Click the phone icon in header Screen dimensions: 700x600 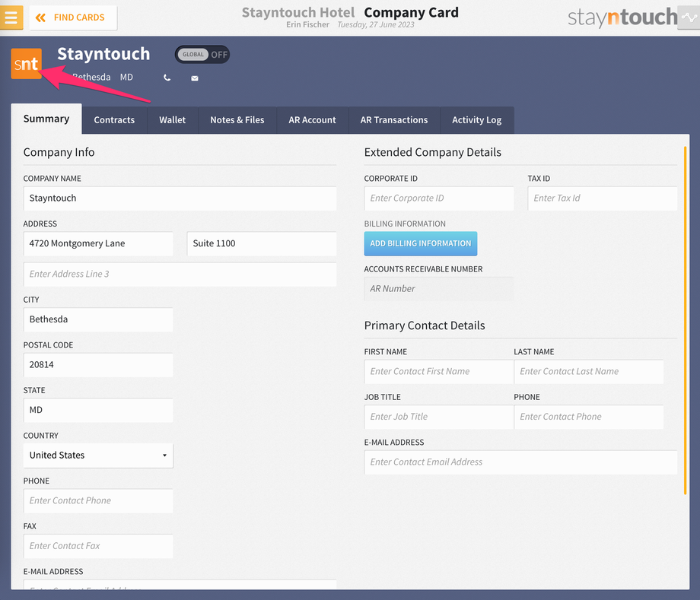167,78
